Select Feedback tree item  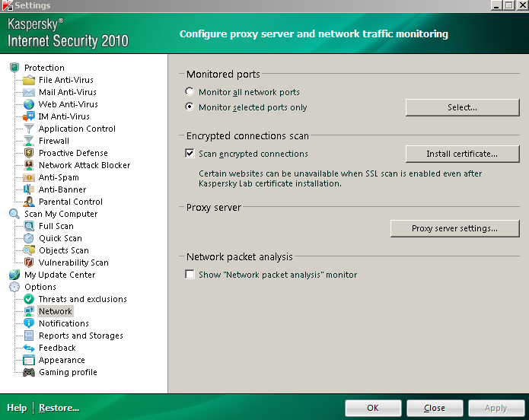pyautogui.click(x=57, y=348)
